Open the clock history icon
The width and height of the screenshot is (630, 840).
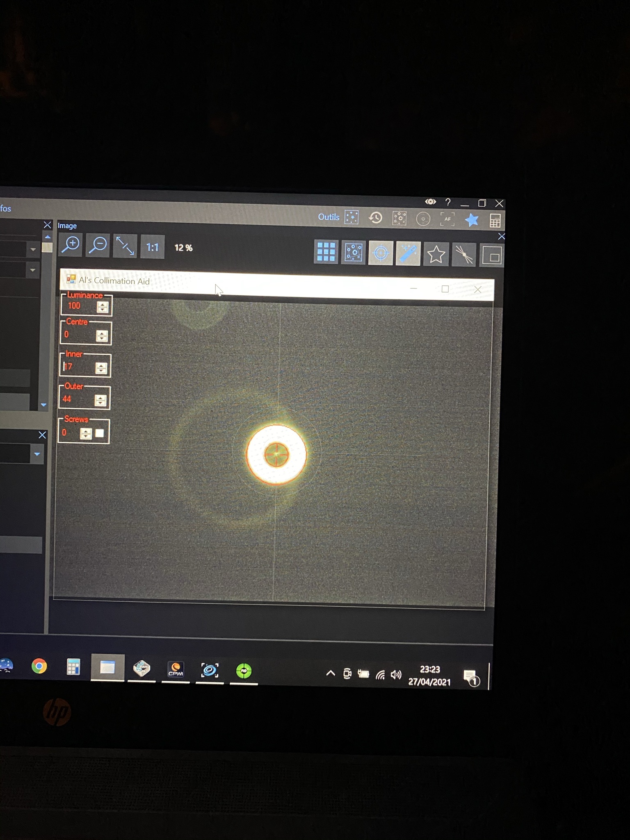point(375,218)
